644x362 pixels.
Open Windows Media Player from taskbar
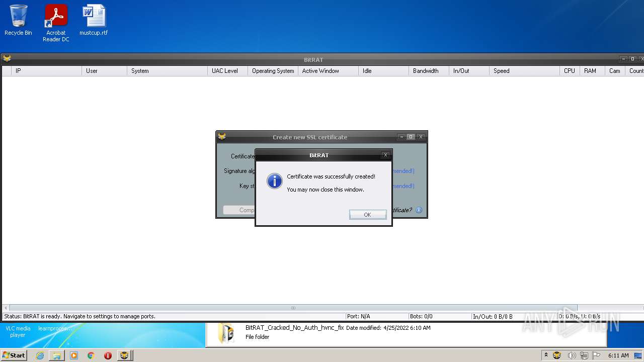74,355
